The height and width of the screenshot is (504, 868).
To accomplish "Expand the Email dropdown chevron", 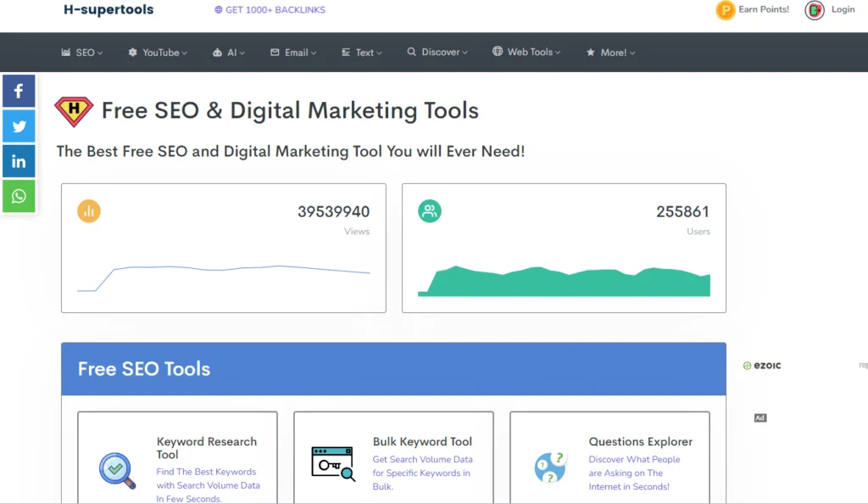I will pyautogui.click(x=314, y=53).
